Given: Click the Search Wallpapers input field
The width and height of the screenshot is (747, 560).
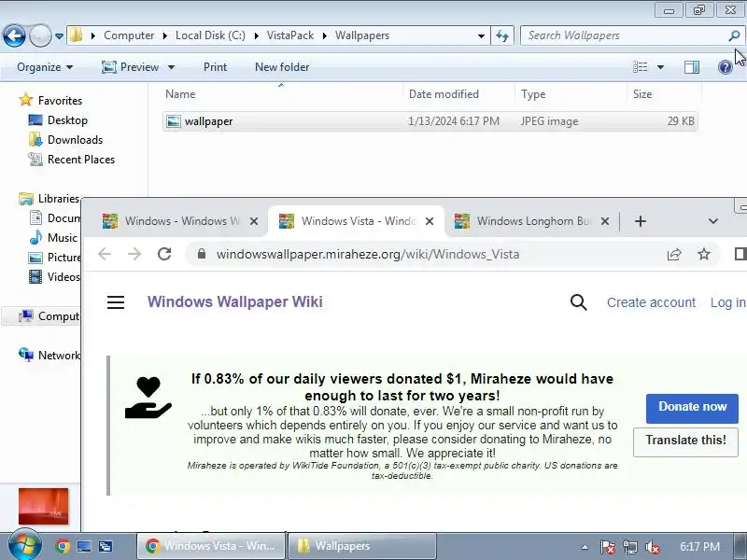Looking at the screenshot, I should (624, 35).
